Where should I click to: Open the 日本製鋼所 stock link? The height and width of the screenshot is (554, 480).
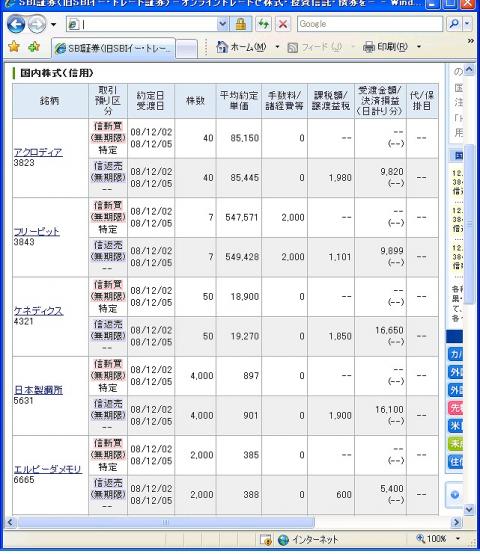pos(38,390)
